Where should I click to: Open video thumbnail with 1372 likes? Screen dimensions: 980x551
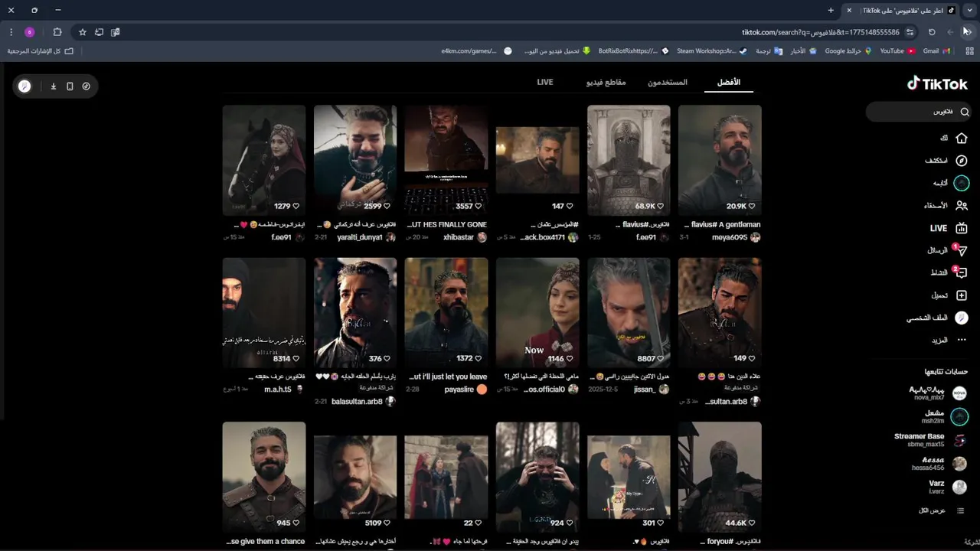(446, 312)
